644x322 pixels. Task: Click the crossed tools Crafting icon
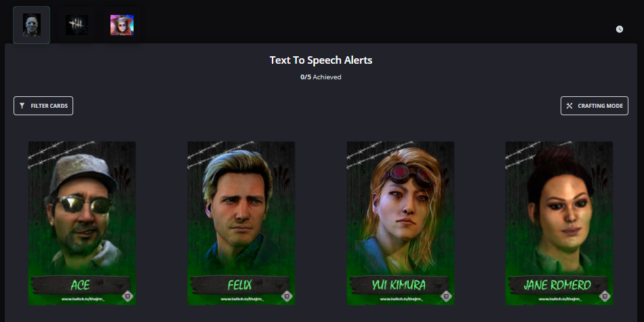569,106
